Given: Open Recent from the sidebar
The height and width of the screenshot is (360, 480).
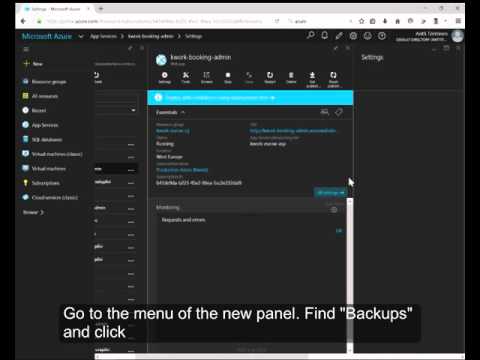Looking at the screenshot, I should coord(34,110).
